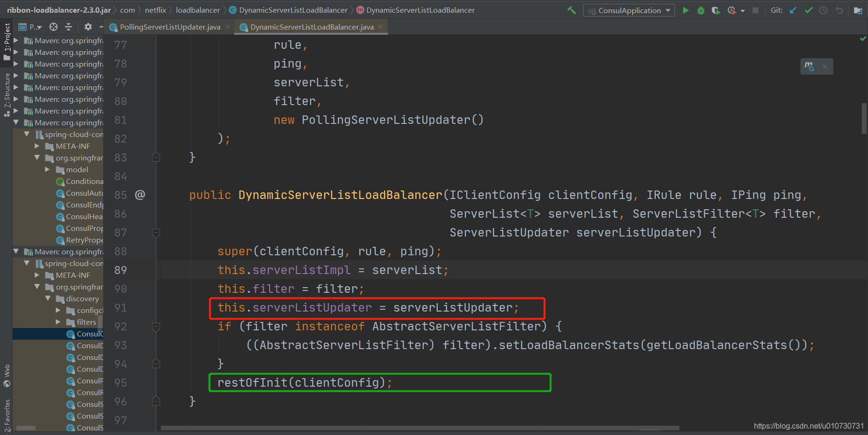868x435 pixels.
Task: Run with Coverage using the shield icon
Action: coord(716,10)
